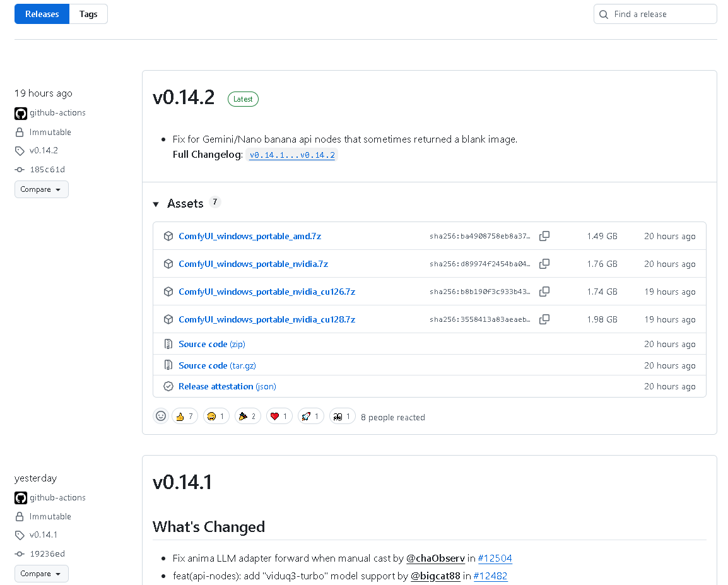Open the v0.14.2 release title
Viewport: 728px width, 585px height.
184,97
